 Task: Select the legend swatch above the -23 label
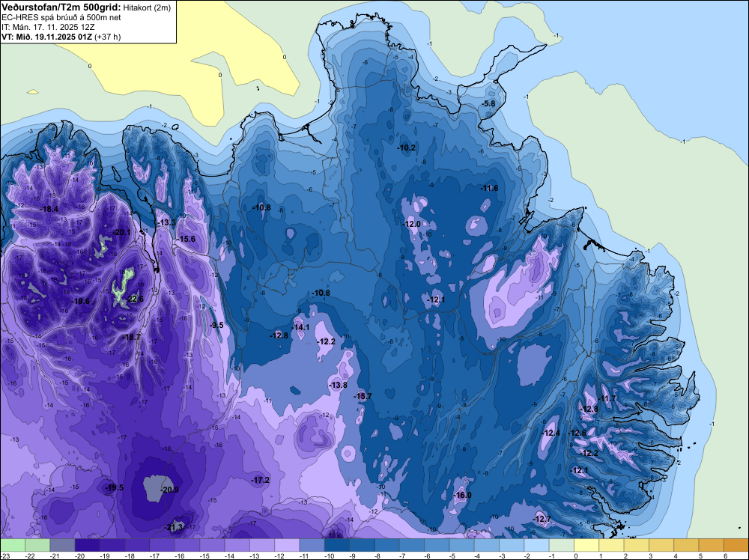(13, 545)
